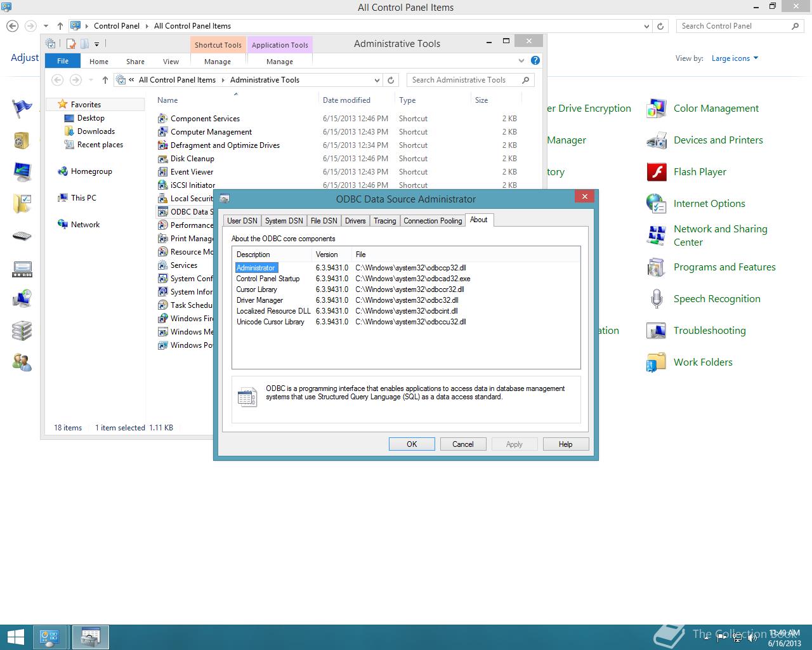Open the View by Large icons dropdown
This screenshot has height=650, width=812.
(x=735, y=58)
